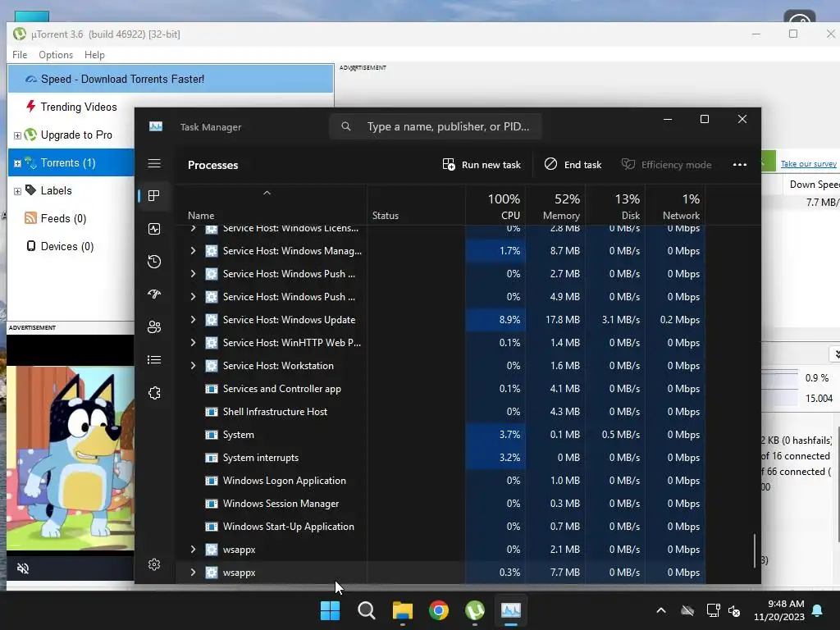Screen dimensions: 840x630
Task: Expand Service Host: WinHTTP Web P... row
Action: coord(193,343)
